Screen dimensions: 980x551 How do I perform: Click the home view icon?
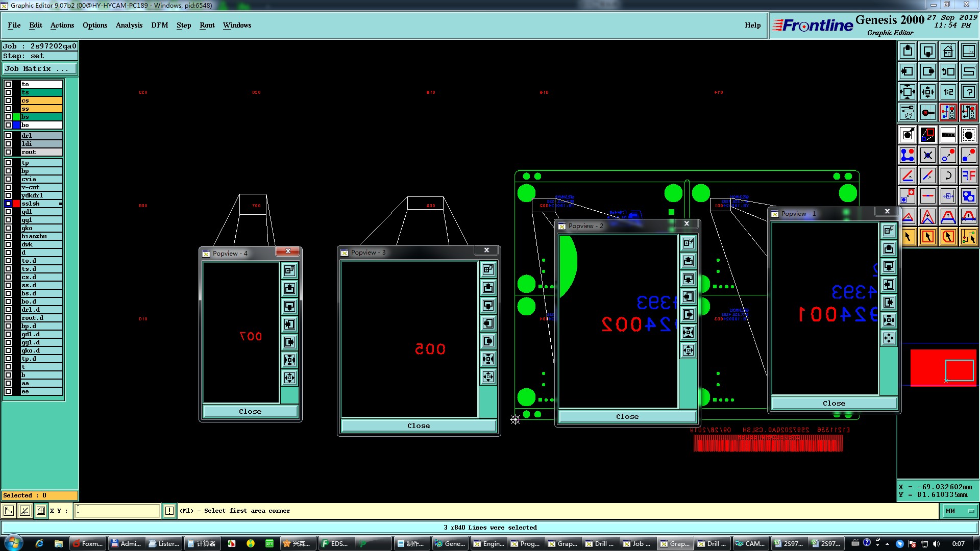(948, 51)
